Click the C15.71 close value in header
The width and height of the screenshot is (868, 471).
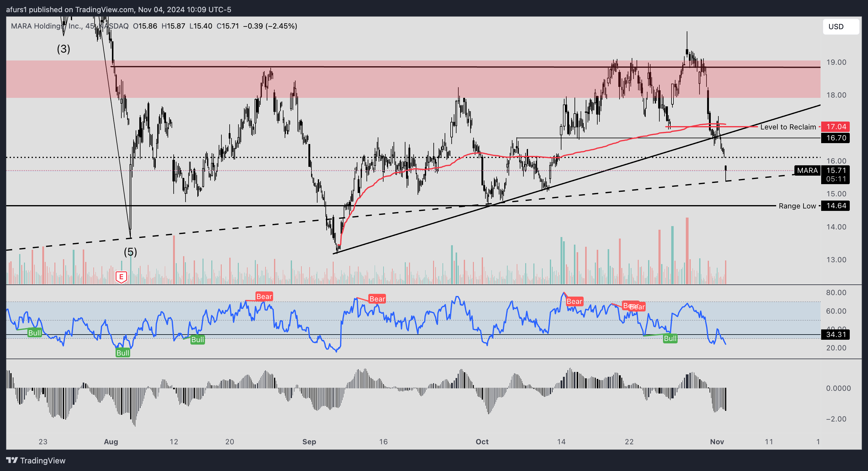(x=227, y=26)
